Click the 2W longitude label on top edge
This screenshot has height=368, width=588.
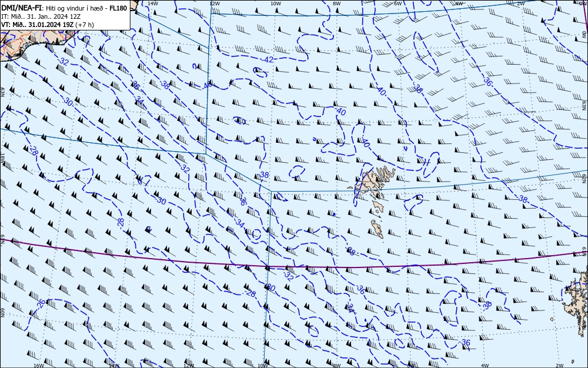tap(520, 4)
